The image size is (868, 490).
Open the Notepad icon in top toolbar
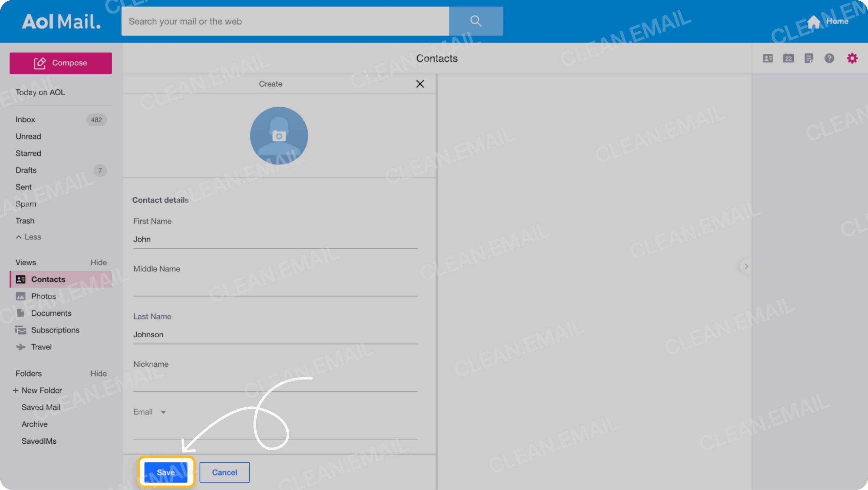pyautogui.click(x=809, y=58)
